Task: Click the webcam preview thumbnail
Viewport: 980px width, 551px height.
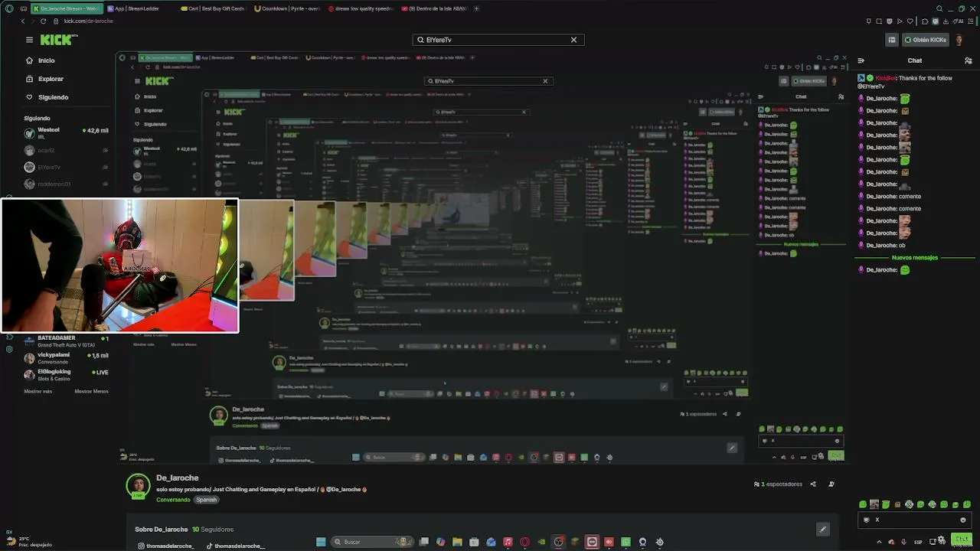Action: (x=120, y=266)
